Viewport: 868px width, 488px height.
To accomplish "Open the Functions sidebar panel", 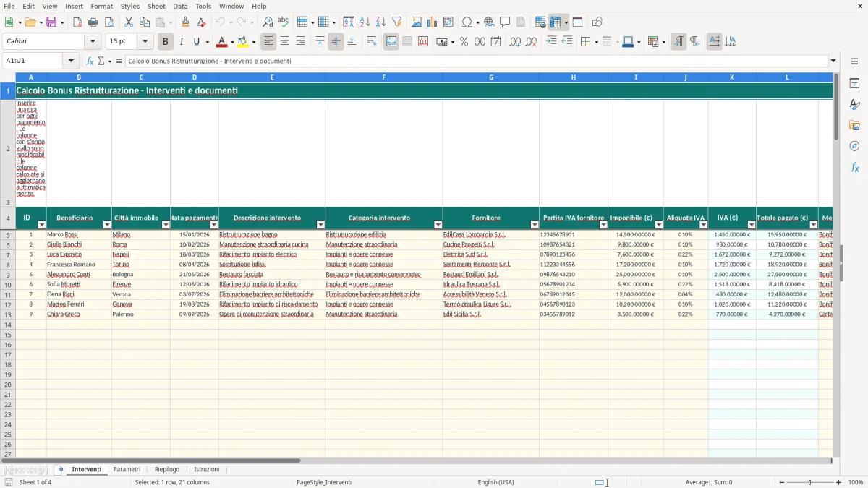I will click(854, 167).
